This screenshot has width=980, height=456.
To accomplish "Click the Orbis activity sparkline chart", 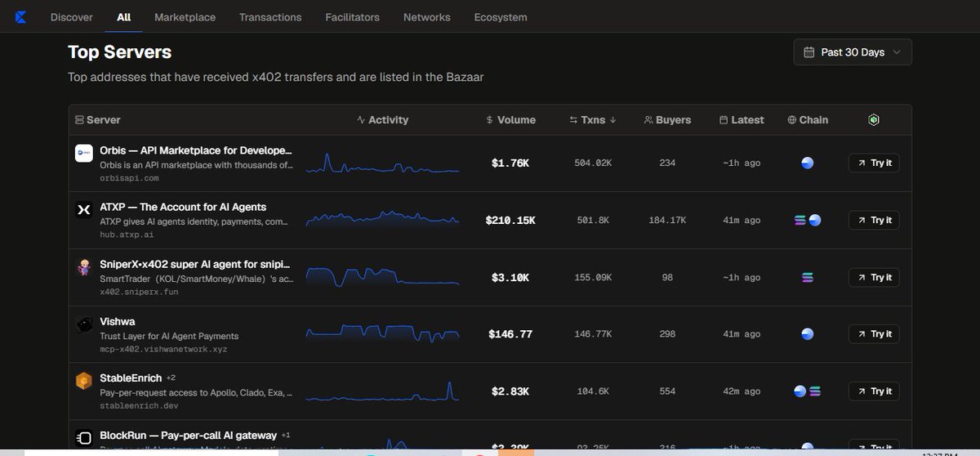I will click(x=382, y=163).
